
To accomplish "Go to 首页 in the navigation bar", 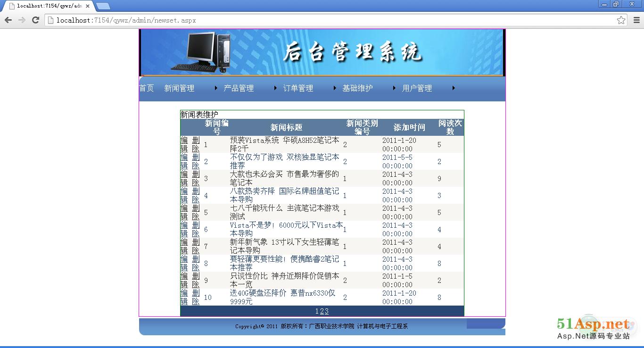I will pyautogui.click(x=146, y=88).
